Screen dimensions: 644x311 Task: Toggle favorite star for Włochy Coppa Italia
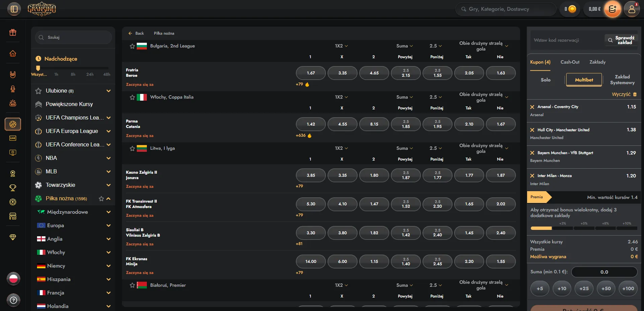132,97
